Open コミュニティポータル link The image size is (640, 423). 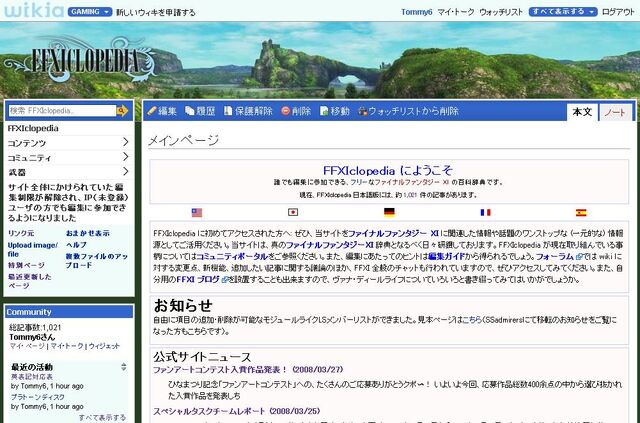click(x=232, y=257)
